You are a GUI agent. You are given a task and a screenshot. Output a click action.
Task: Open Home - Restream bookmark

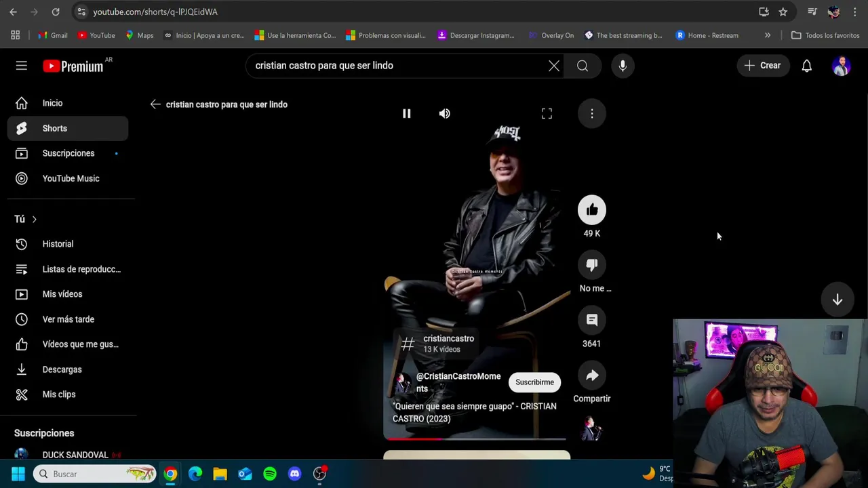tap(707, 35)
